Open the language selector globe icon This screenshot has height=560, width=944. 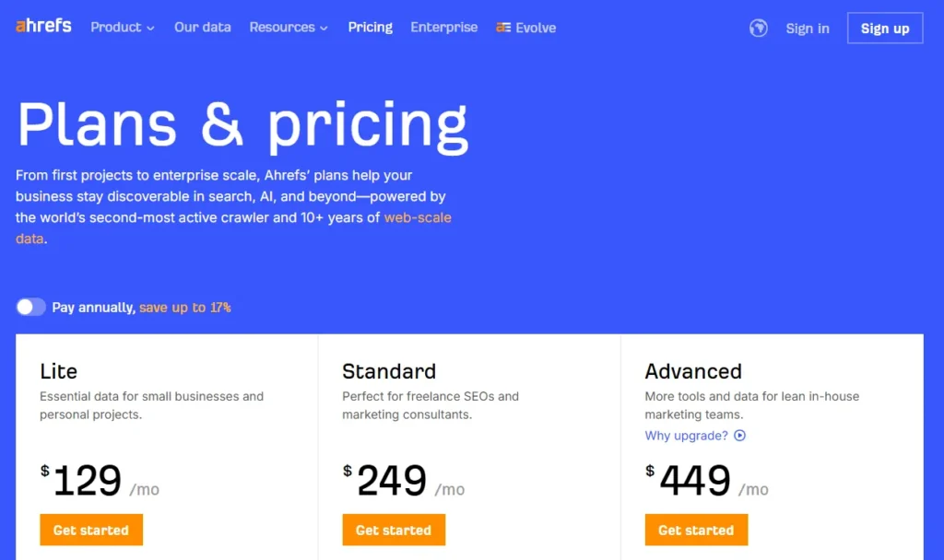click(x=757, y=28)
